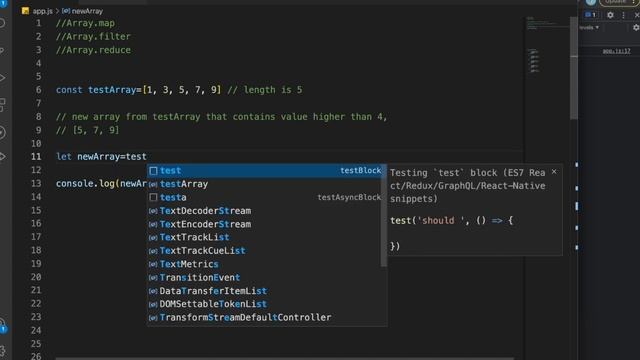The image size is (640, 360).
Task: Open DevTools kebab menu
Action: tap(623, 15)
